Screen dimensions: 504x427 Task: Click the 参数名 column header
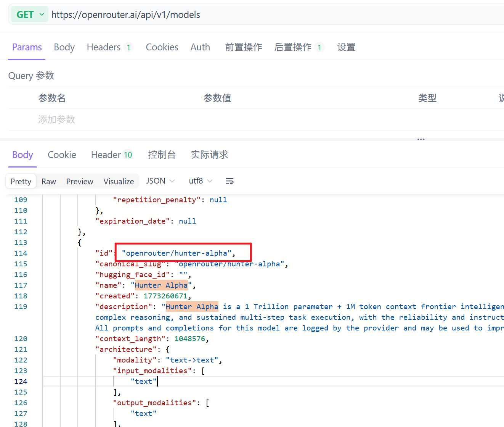(52, 98)
